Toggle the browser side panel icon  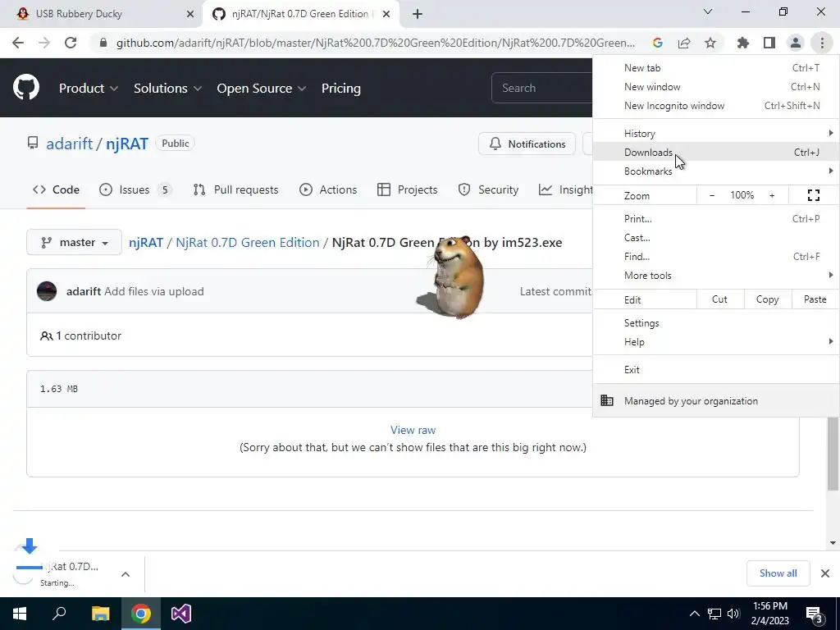[769, 43]
